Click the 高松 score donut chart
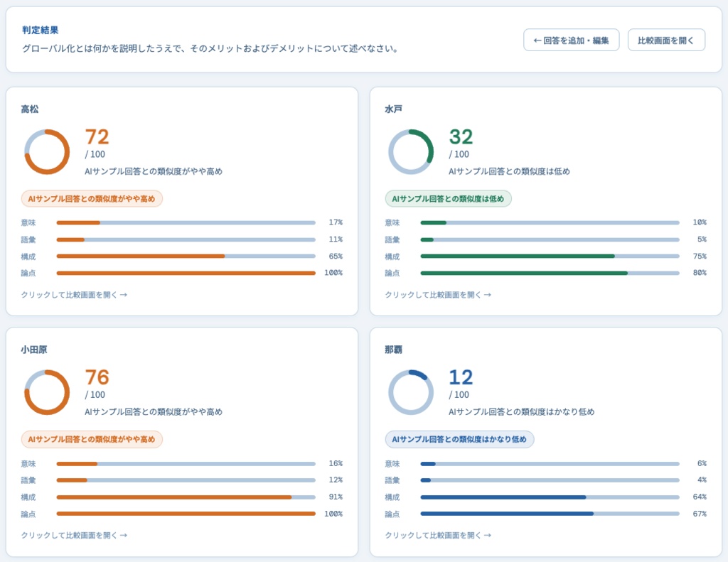 coord(47,152)
